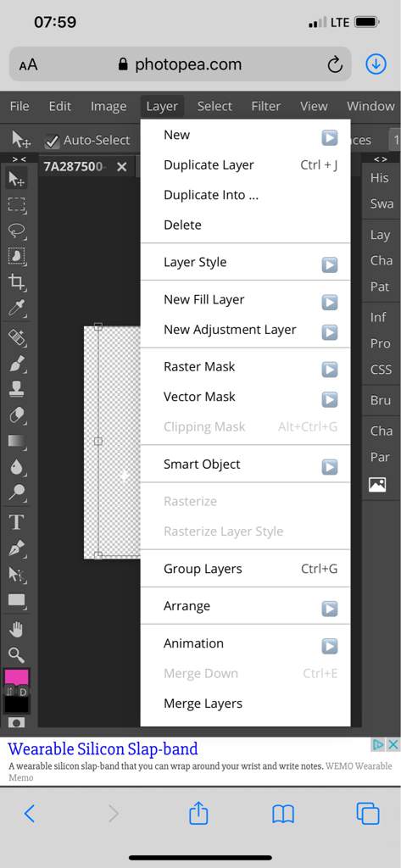The height and width of the screenshot is (868, 401).
Task: Select the Clone Stamp tool
Action: click(x=17, y=389)
